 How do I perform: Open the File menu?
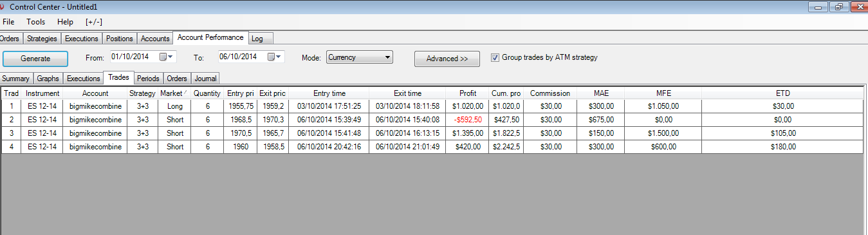coord(8,22)
